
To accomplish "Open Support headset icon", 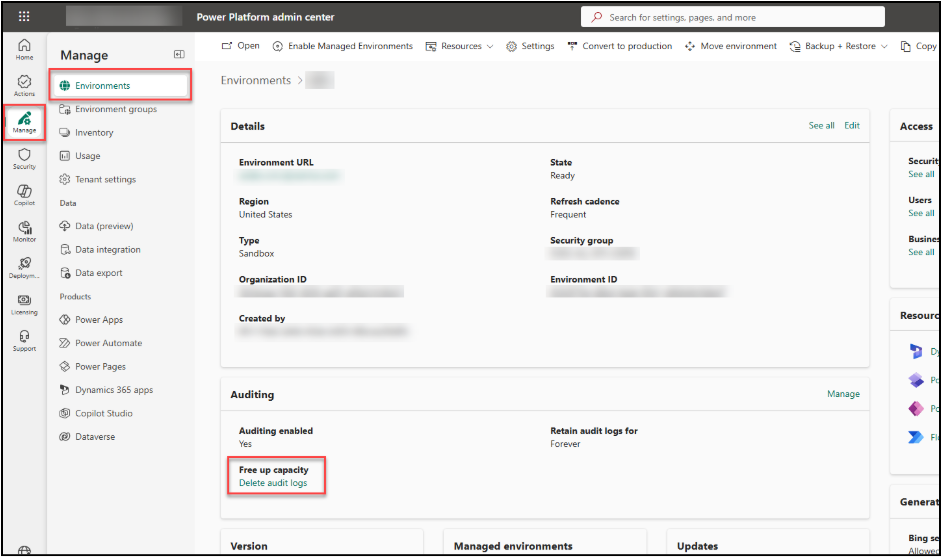I will click(x=24, y=340).
